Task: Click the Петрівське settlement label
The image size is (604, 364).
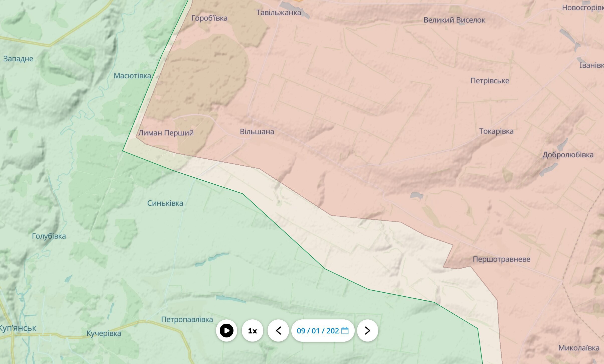Action: click(x=490, y=81)
